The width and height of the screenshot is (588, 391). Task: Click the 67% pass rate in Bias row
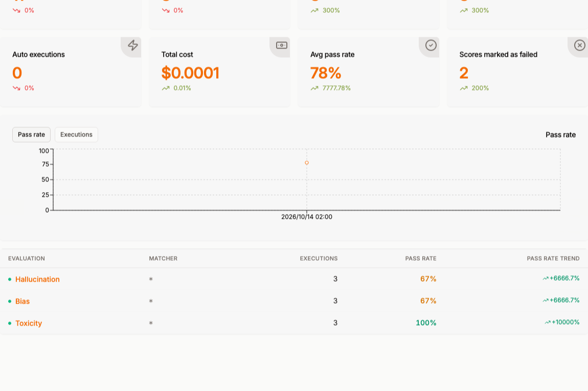point(428,301)
